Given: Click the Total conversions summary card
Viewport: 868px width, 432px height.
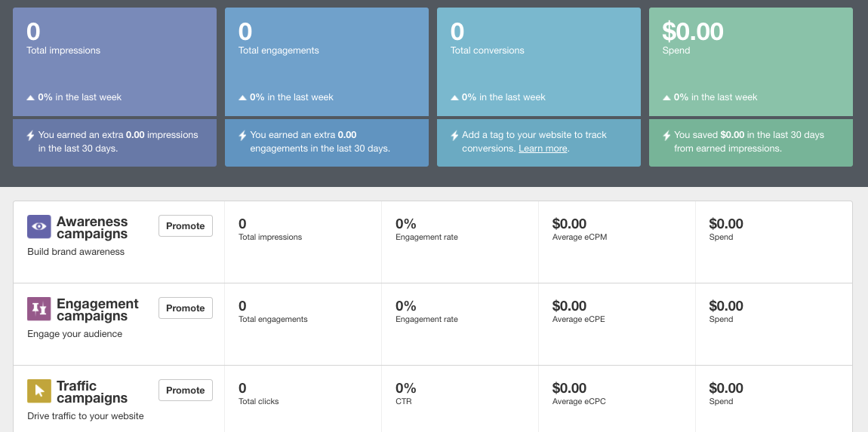Looking at the screenshot, I should click(x=539, y=62).
